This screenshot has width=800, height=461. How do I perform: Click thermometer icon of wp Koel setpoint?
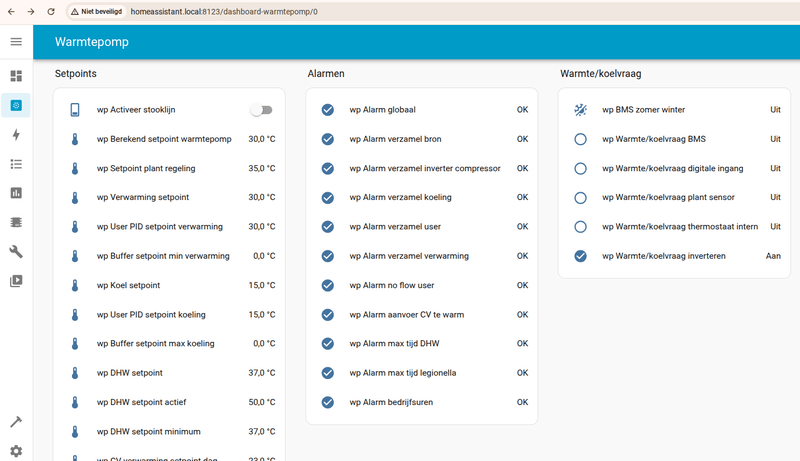click(75, 286)
